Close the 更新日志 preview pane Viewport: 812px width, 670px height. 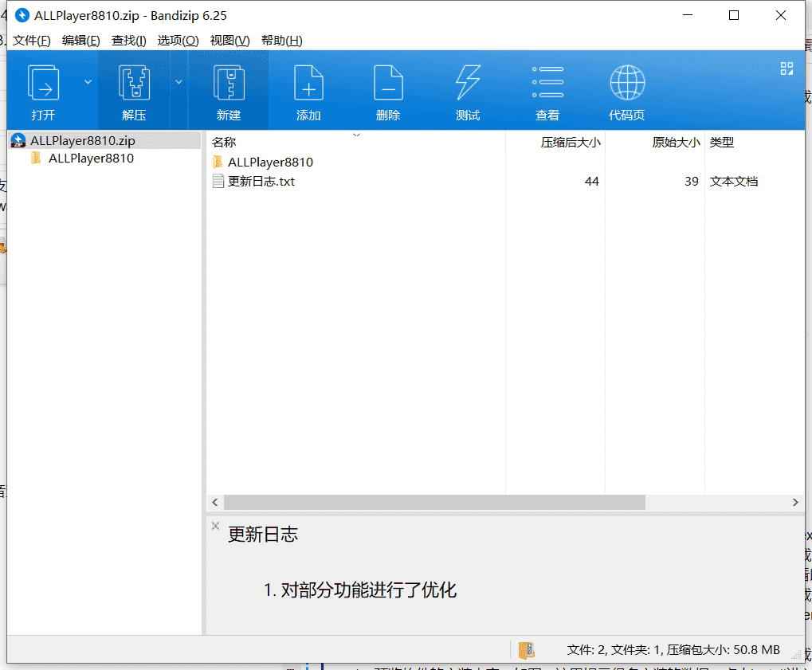coord(215,526)
